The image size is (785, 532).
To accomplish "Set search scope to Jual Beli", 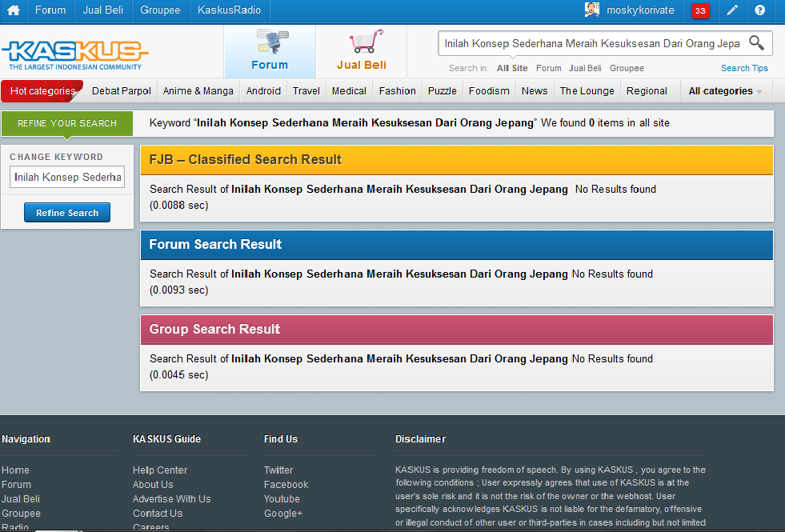I will click(585, 68).
